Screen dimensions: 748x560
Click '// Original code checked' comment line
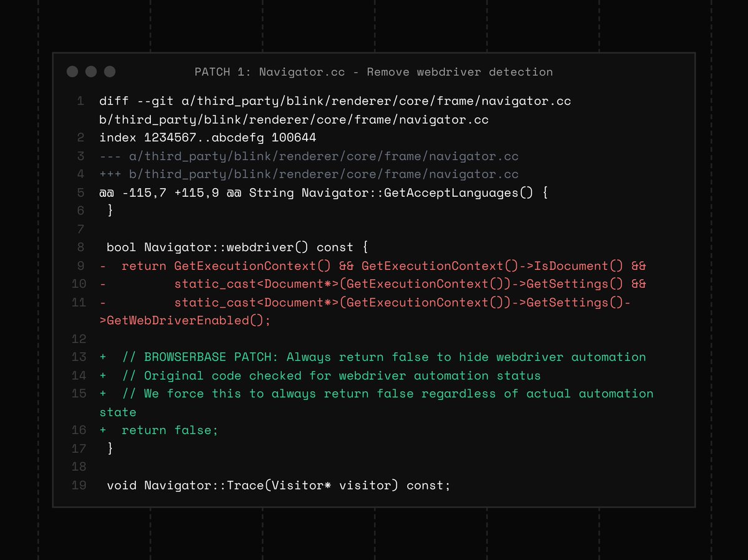point(320,376)
